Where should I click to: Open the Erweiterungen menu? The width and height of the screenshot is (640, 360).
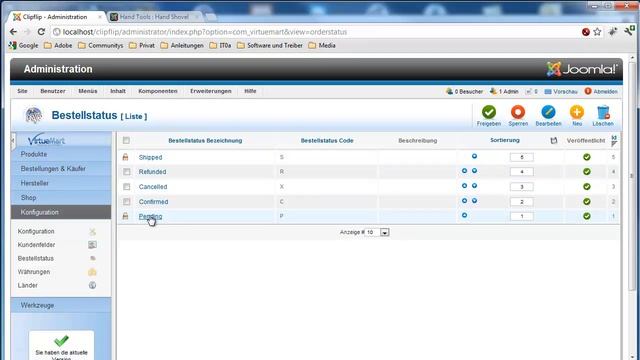[211, 91]
